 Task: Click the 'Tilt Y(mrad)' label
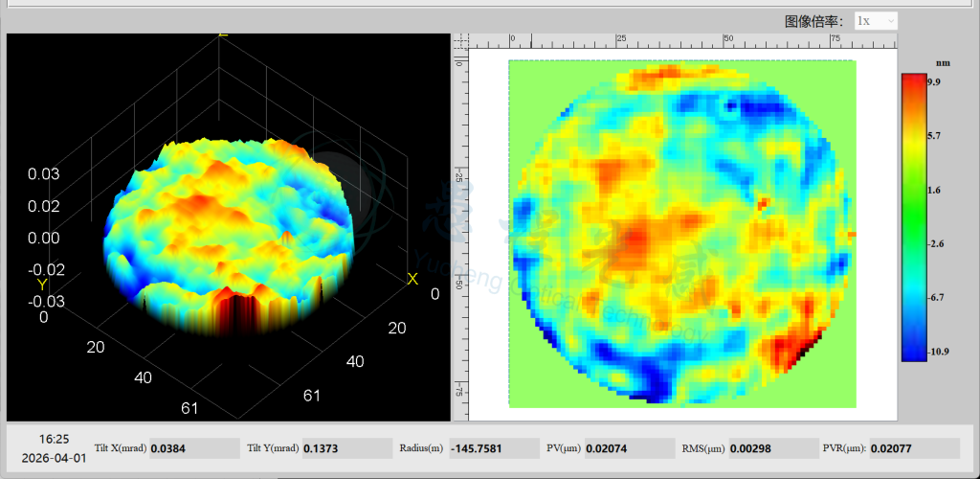tap(273, 447)
